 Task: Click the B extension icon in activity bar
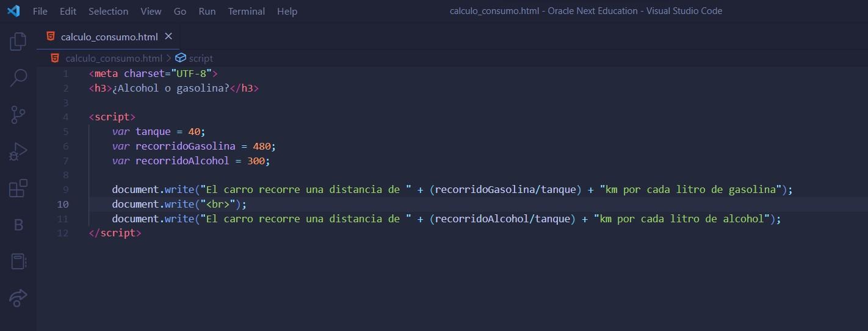[18, 225]
